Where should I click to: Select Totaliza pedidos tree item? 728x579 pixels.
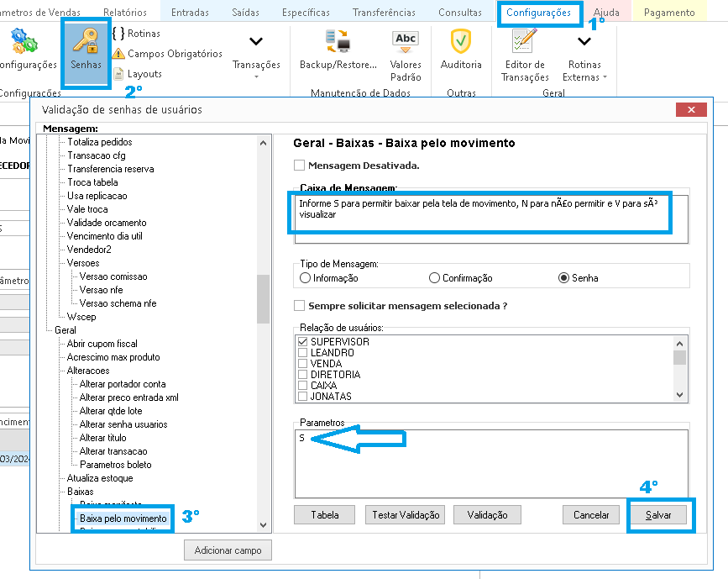pos(100,142)
